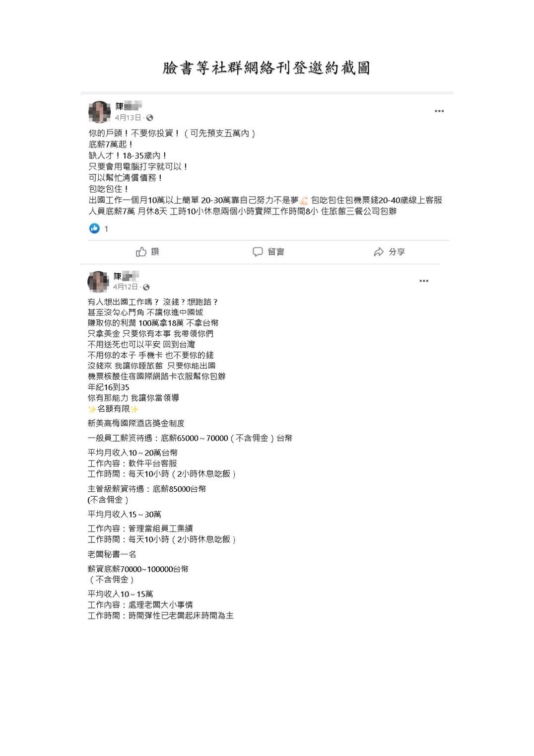
Task: Click the 留言 comment bubble button
Action: pos(268,252)
